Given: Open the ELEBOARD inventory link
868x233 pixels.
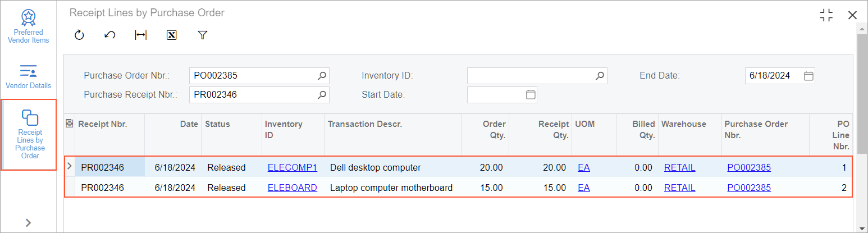Looking at the screenshot, I should point(293,188).
